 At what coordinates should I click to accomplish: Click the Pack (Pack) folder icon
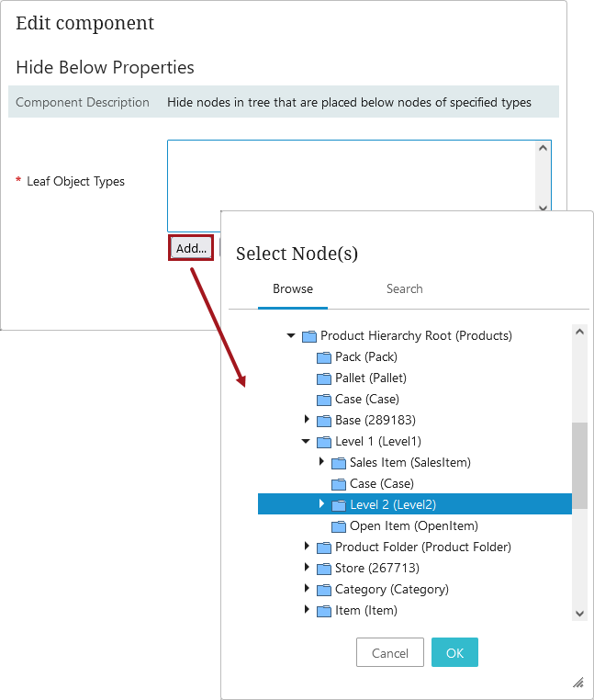click(323, 357)
